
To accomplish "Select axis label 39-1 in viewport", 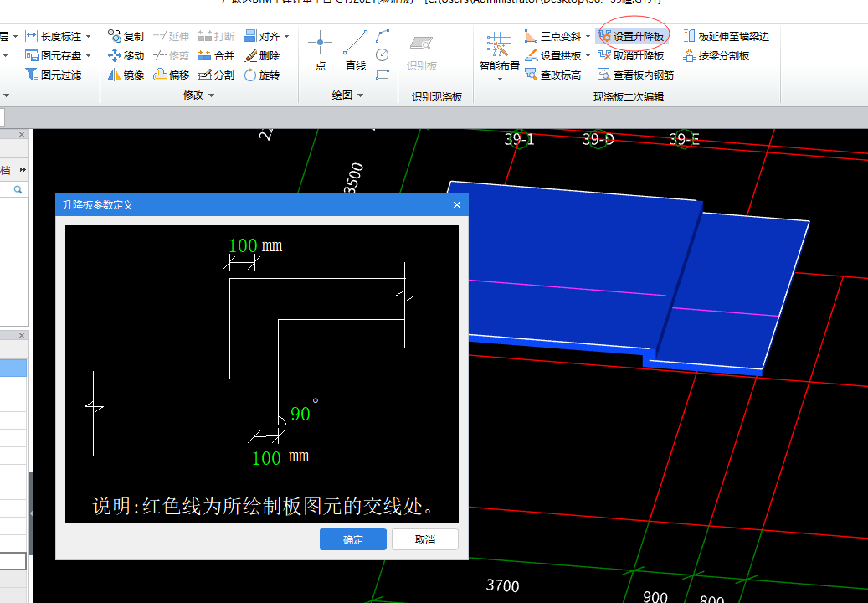I will point(519,139).
